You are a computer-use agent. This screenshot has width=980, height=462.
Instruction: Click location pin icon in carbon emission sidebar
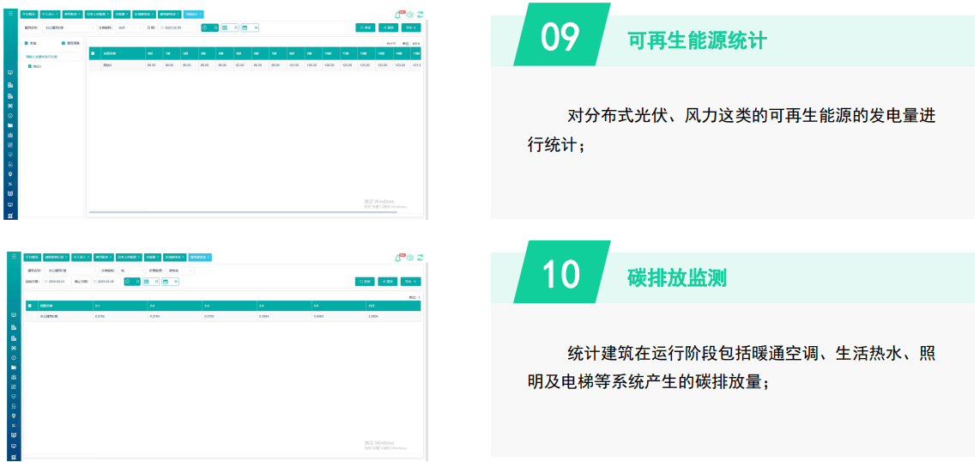[x=14, y=416]
